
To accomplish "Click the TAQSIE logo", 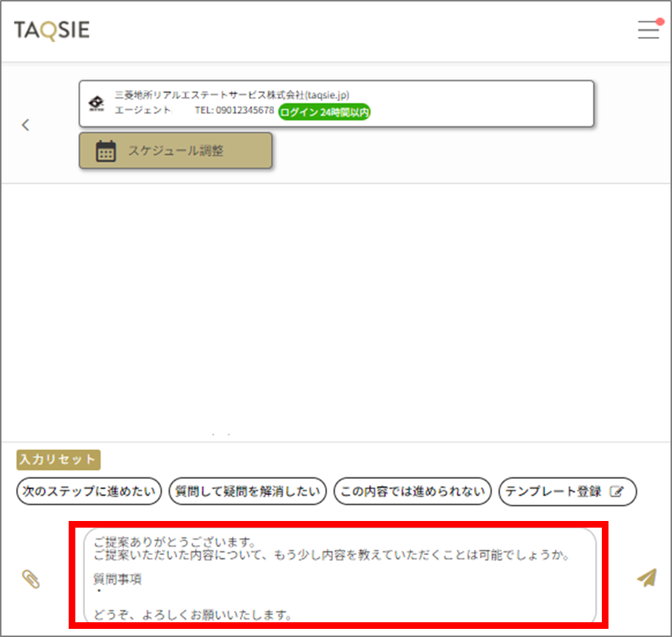I will 52,30.
